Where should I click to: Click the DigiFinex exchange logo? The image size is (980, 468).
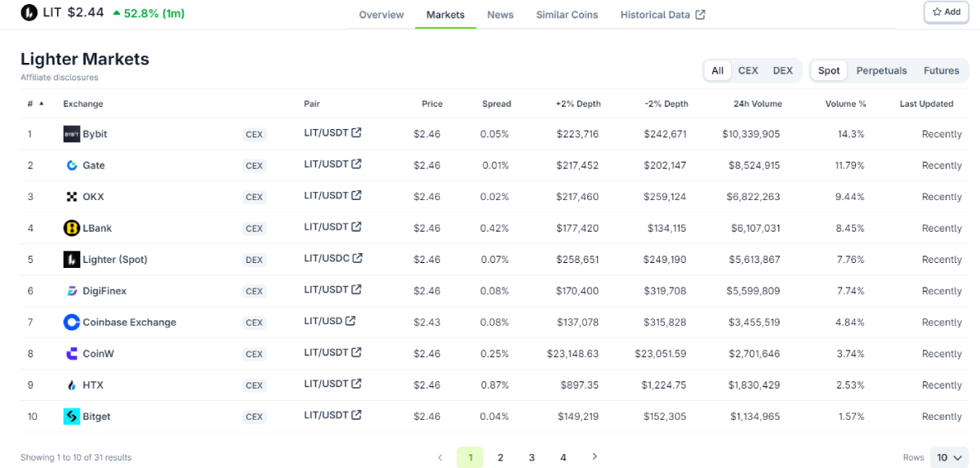pyautogui.click(x=72, y=291)
